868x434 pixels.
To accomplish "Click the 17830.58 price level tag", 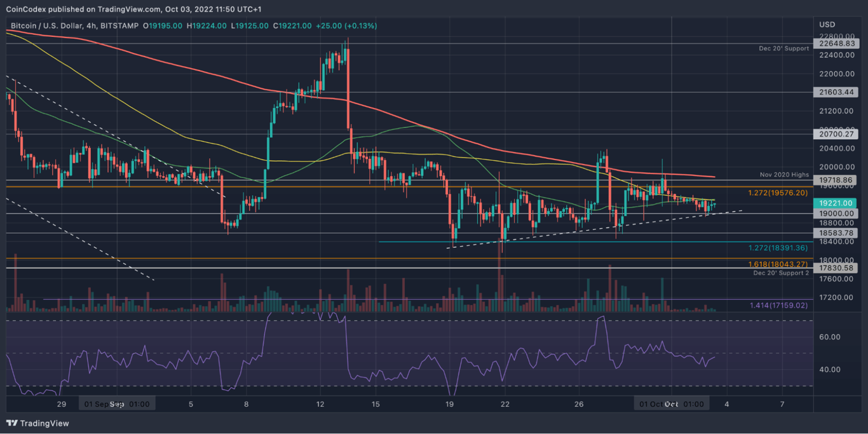I will (x=836, y=268).
